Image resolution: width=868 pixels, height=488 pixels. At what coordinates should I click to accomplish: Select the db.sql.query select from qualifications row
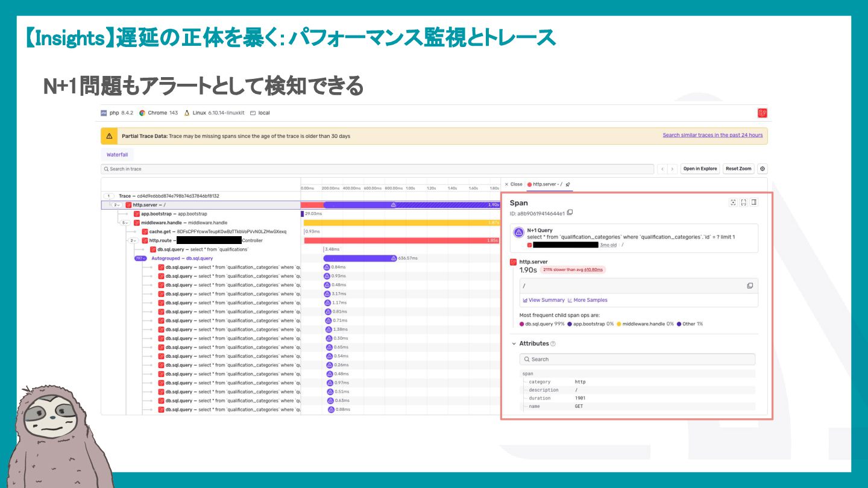pyautogui.click(x=201, y=249)
